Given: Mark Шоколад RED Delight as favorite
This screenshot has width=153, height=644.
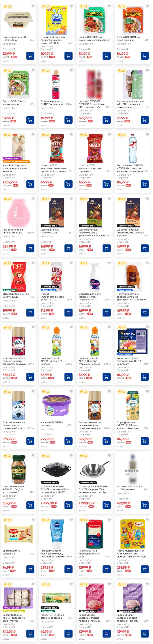Looking at the screenshot, I should click(33, 263).
